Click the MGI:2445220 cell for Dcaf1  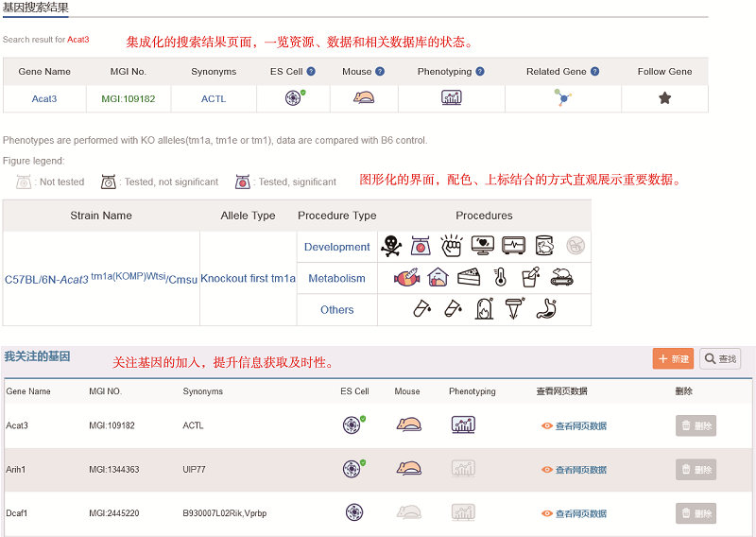113,513
